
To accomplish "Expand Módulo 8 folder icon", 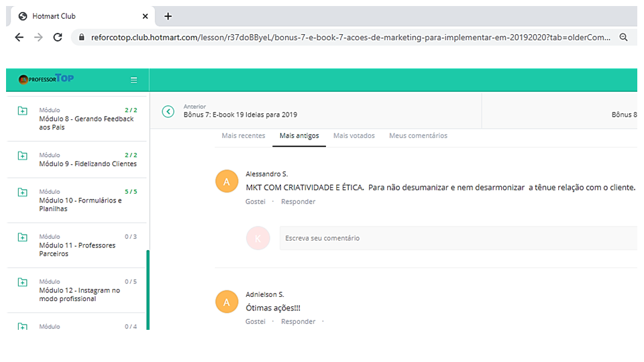I will point(23,111).
